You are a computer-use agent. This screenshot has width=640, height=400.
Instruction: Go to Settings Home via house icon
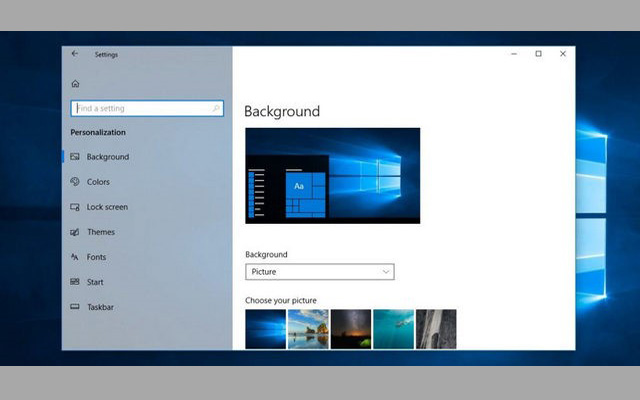75,84
